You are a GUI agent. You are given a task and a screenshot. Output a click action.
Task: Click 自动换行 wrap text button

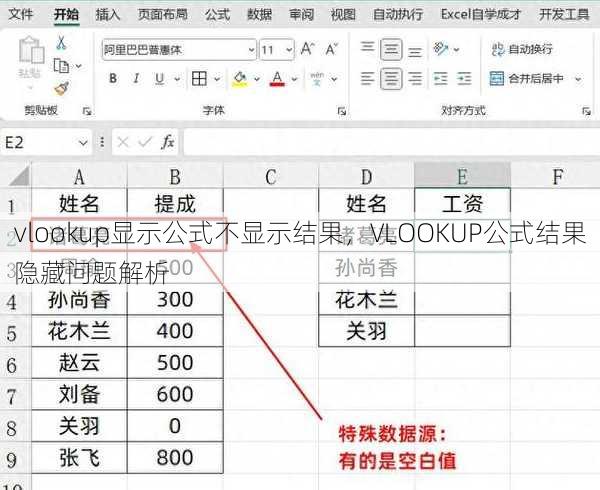click(x=522, y=49)
